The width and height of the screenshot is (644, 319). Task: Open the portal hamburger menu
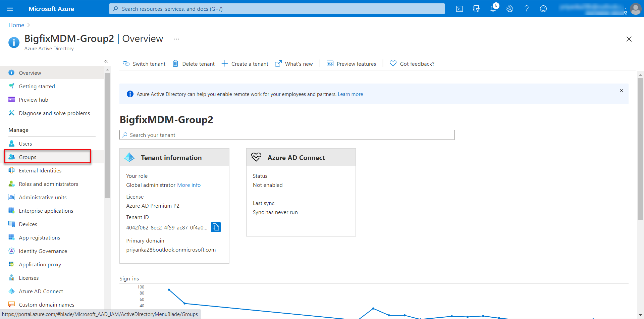coord(10,9)
